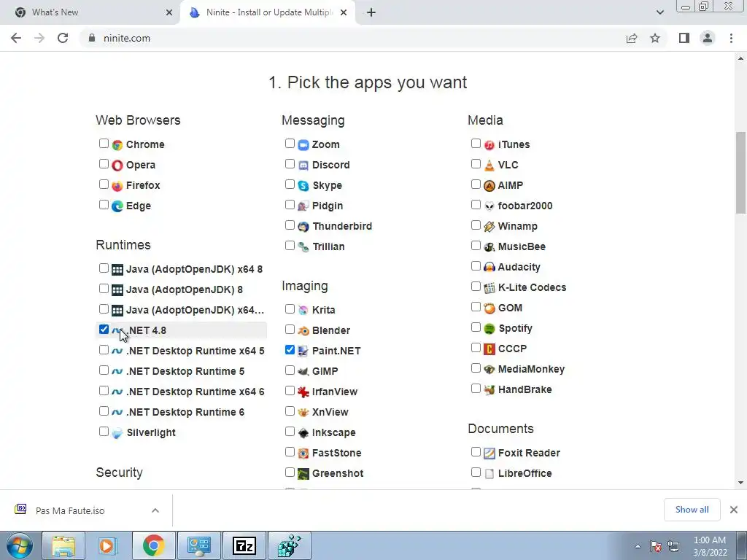Click the Krita app icon
The width and height of the screenshot is (747, 560).
tap(303, 310)
